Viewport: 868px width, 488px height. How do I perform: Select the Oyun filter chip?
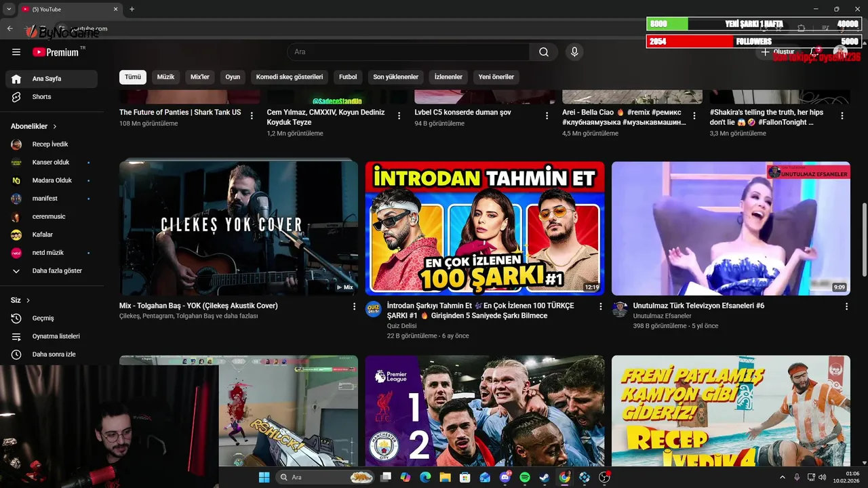(x=233, y=77)
